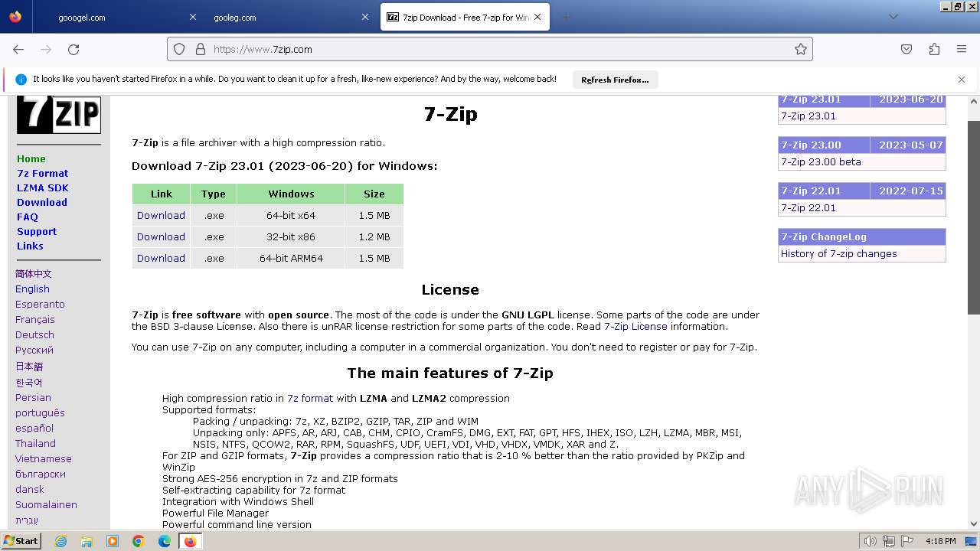Click the 7-Zip logo image

59,114
